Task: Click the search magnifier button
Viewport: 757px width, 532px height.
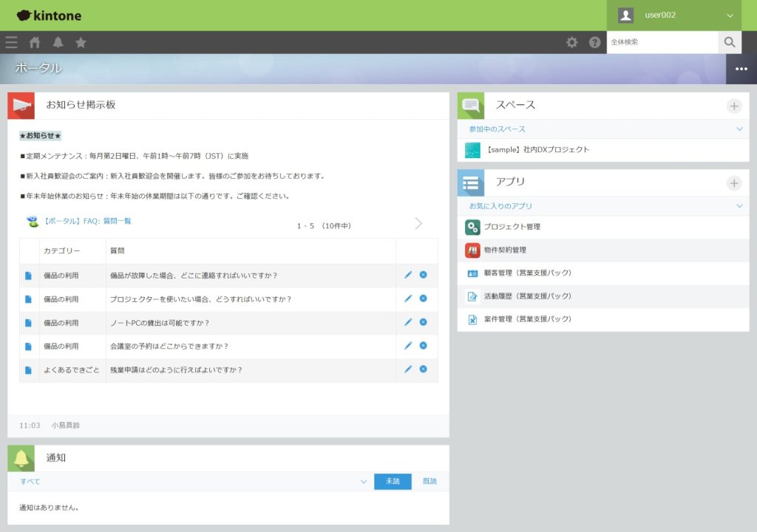Action: click(729, 42)
